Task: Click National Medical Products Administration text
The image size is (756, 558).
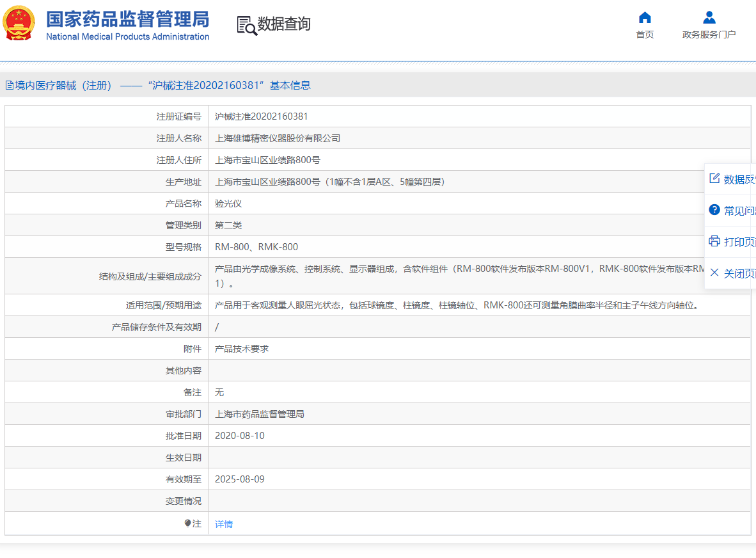Action: [128, 36]
